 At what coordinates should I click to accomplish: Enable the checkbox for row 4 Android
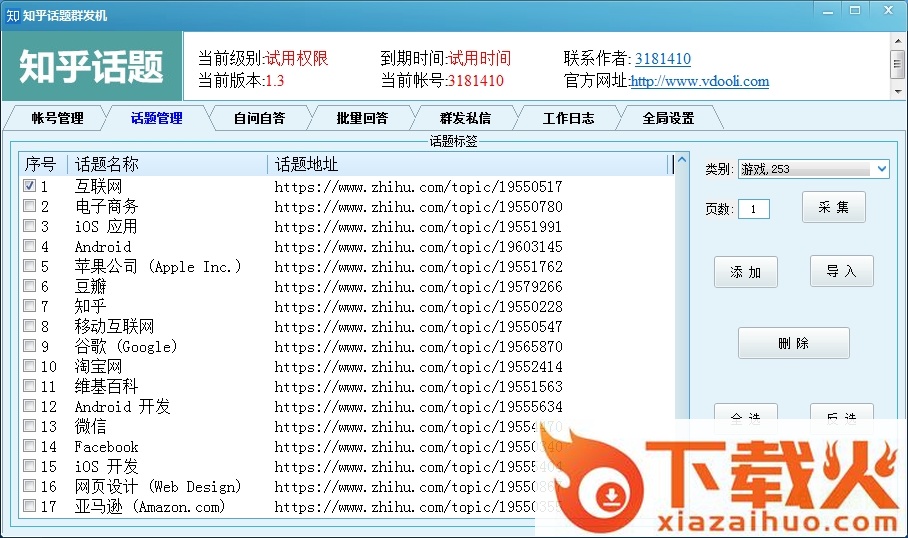[30, 246]
